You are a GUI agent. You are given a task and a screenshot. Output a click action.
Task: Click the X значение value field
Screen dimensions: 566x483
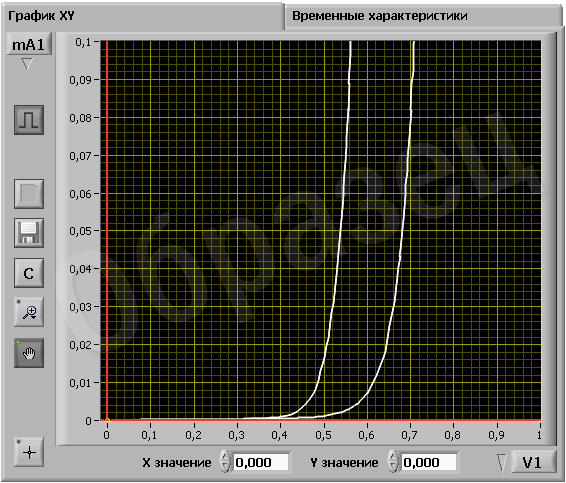click(x=261, y=462)
